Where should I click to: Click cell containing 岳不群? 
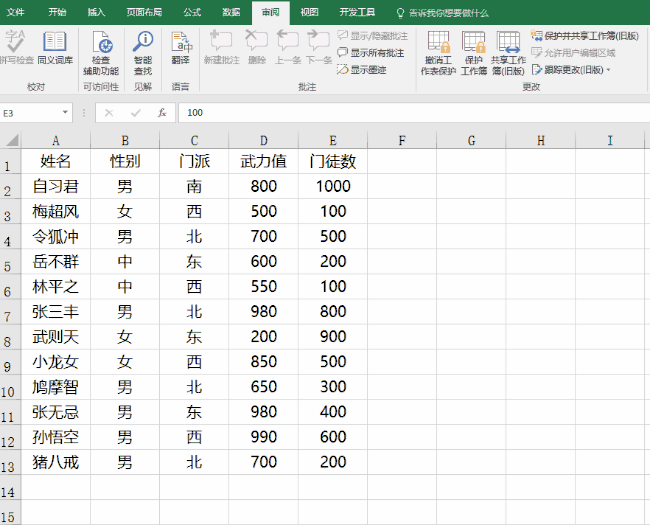[56, 262]
